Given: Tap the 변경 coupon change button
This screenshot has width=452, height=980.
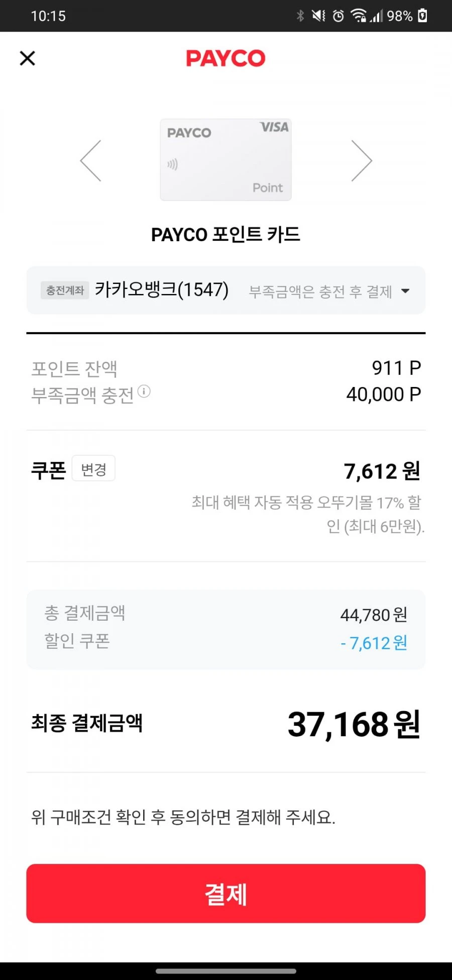Looking at the screenshot, I should (x=93, y=468).
